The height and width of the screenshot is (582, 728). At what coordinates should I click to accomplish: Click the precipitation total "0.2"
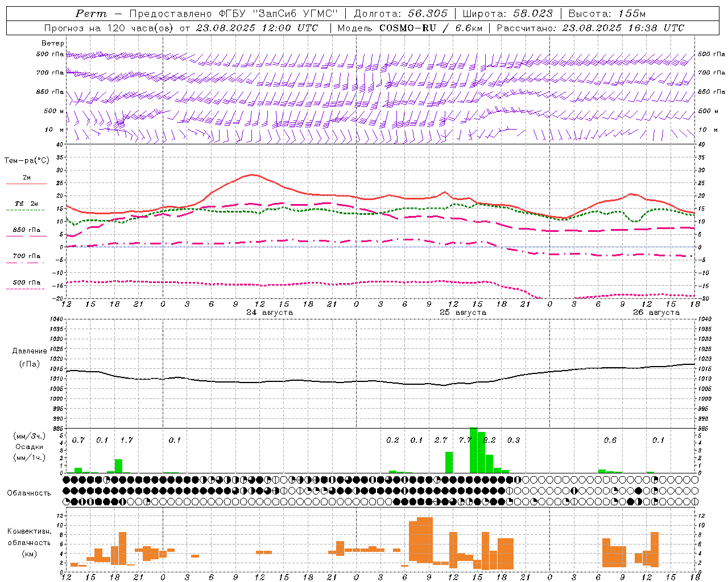point(392,440)
